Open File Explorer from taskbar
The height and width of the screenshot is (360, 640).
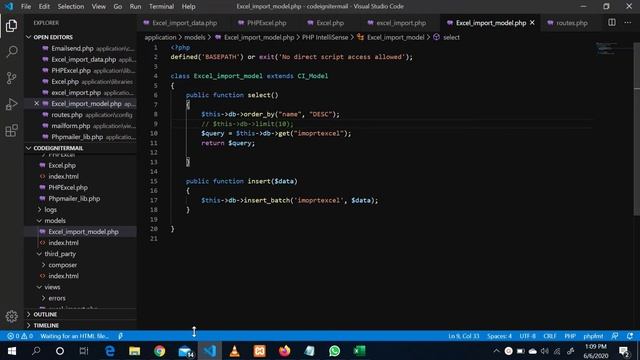[135, 351]
